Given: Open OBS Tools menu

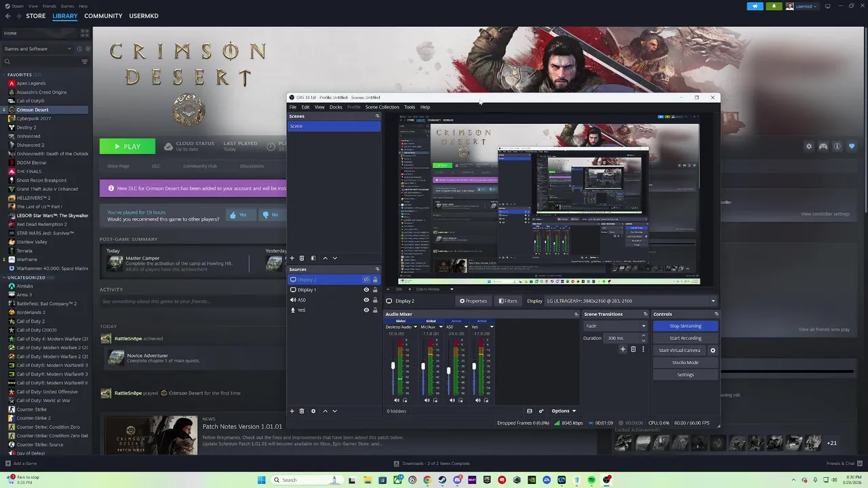Looking at the screenshot, I should point(410,107).
